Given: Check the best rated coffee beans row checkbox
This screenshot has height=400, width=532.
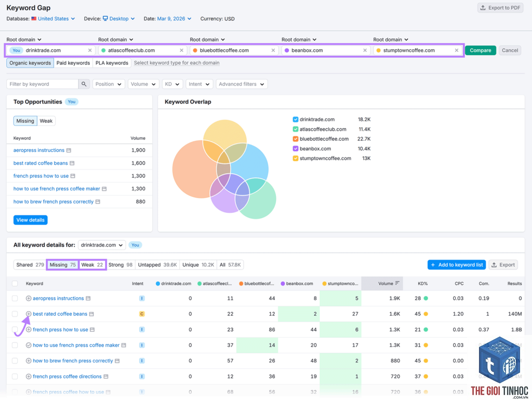Looking at the screenshot, I should point(15,314).
